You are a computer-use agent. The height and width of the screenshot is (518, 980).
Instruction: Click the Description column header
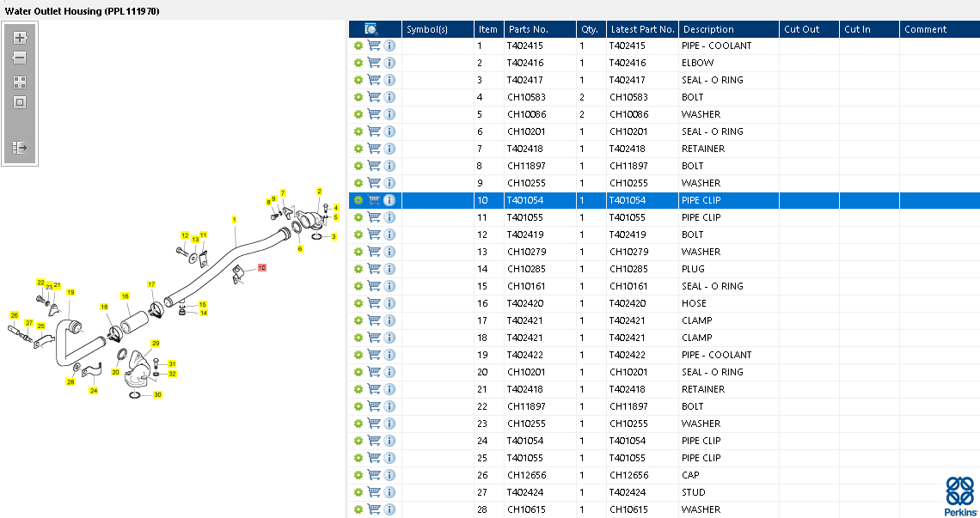click(x=729, y=29)
